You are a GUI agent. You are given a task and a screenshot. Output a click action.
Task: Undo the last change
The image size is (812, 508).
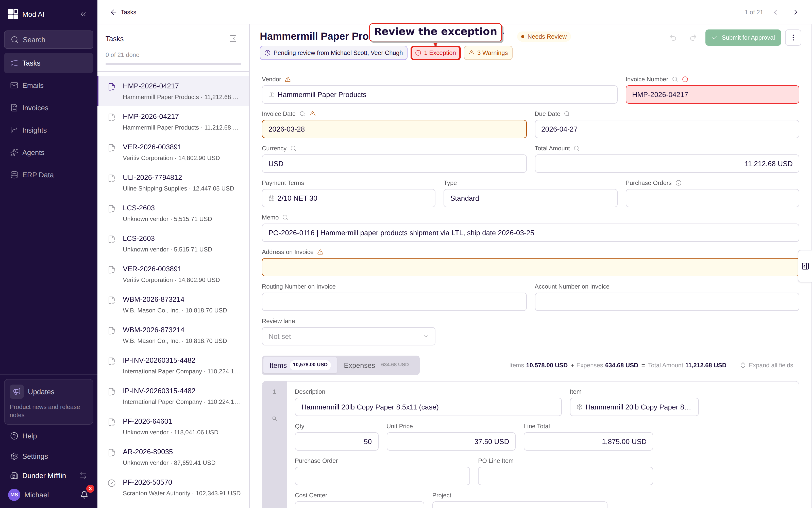click(x=673, y=38)
